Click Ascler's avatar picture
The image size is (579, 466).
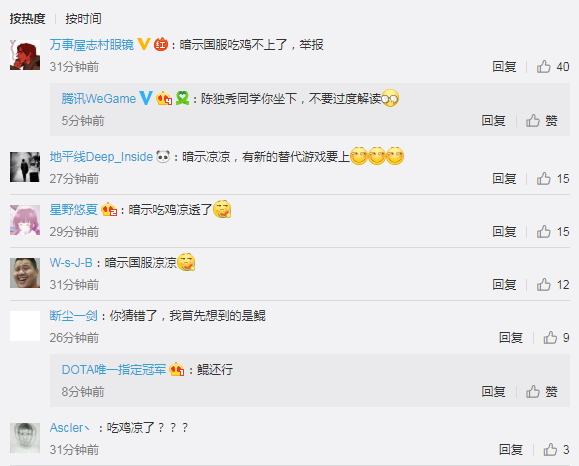[25, 438]
